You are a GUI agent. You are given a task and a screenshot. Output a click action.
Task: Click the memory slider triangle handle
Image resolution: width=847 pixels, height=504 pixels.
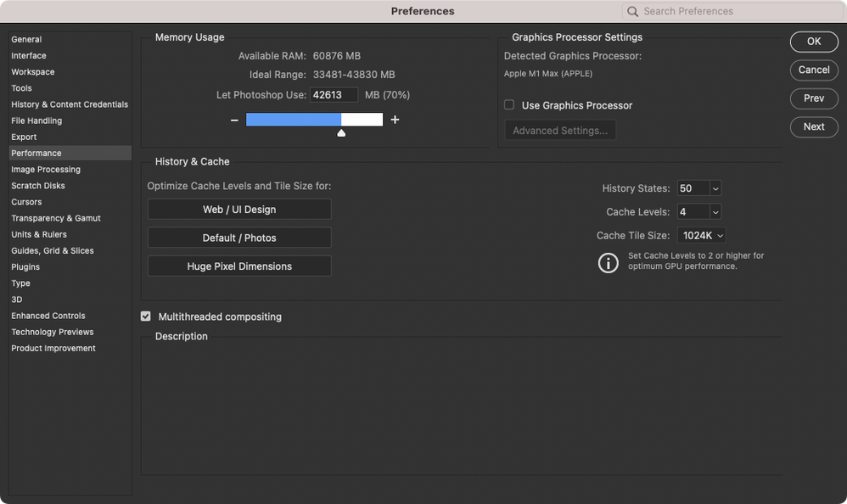(341, 133)
